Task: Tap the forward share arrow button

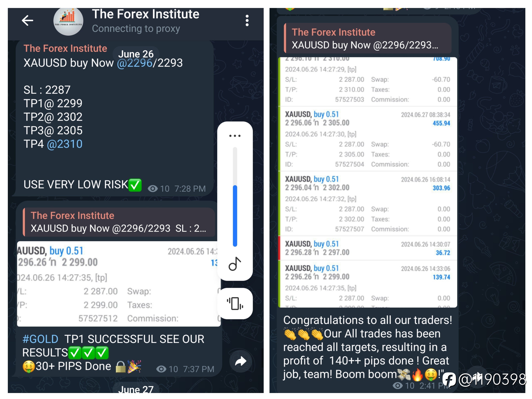Action: point(241,361)
